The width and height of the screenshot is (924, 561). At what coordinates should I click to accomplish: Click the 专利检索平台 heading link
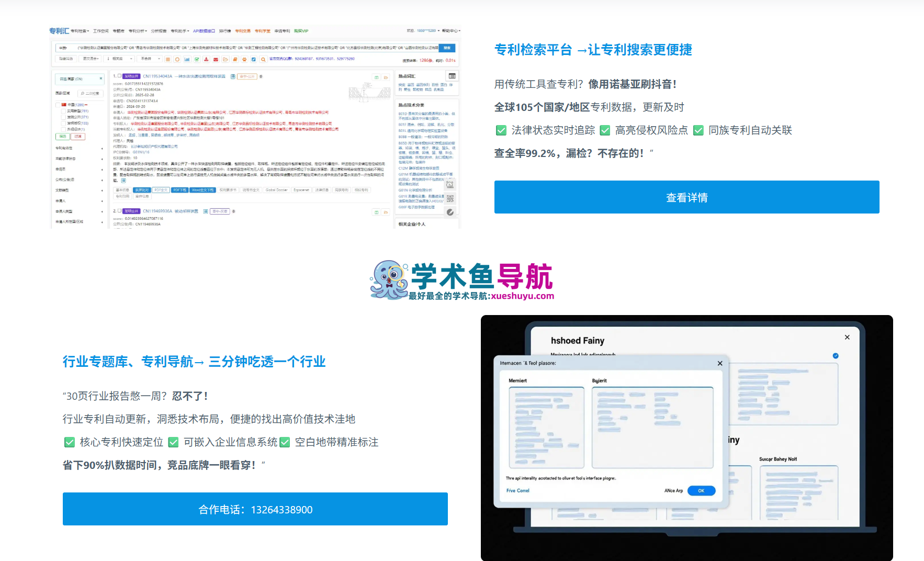click(593, 50)
